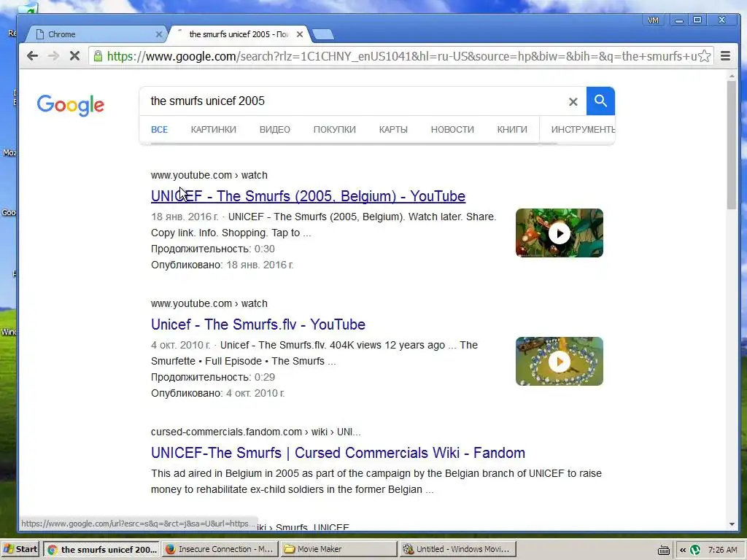This screenshot has height=560, width=747.
Task: Open Chrome's hamburger menu
Action: 726,56
